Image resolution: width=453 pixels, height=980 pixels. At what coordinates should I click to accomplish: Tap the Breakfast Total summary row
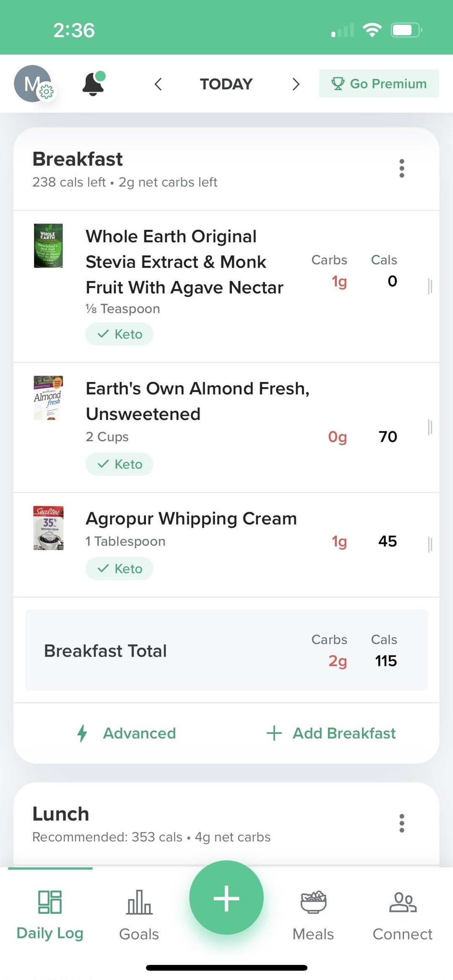(226, 650)
